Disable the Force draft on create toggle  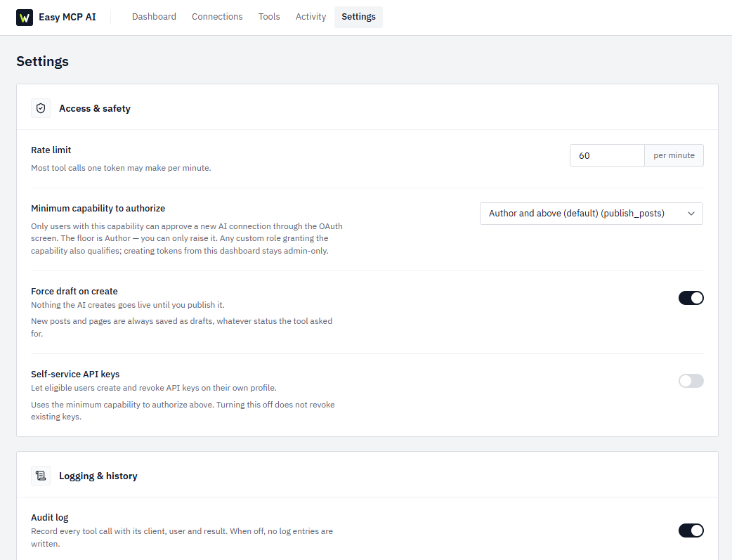691,298
